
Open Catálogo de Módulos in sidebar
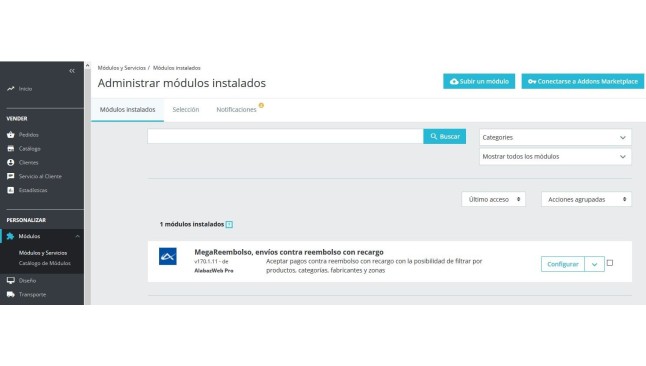(44, 263)
